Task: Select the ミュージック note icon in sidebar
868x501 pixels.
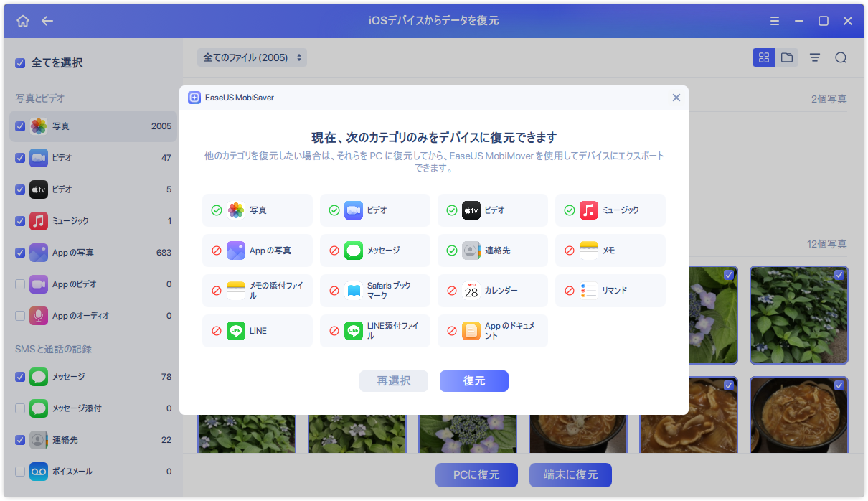Action: [x=39, y=221]
